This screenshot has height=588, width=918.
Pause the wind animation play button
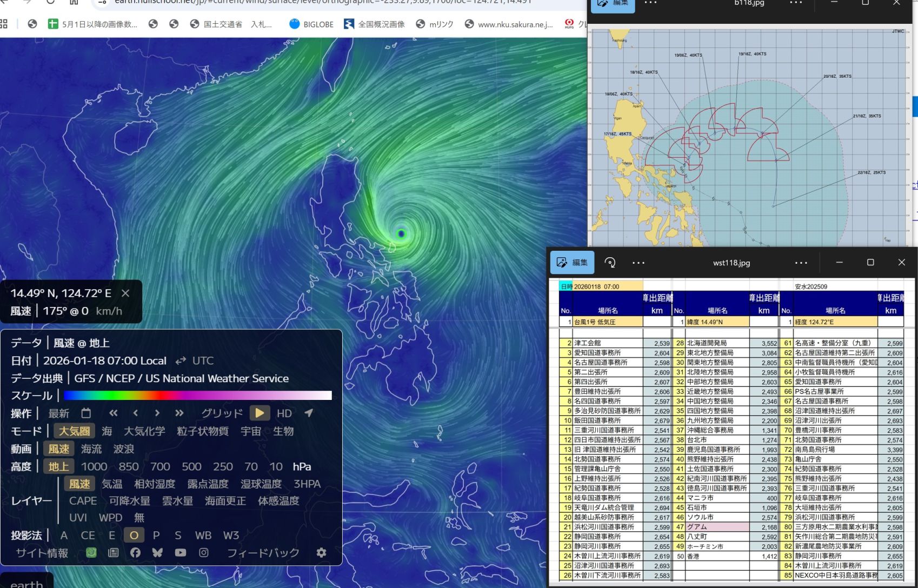pyautogui.click(x=260, y=413)
